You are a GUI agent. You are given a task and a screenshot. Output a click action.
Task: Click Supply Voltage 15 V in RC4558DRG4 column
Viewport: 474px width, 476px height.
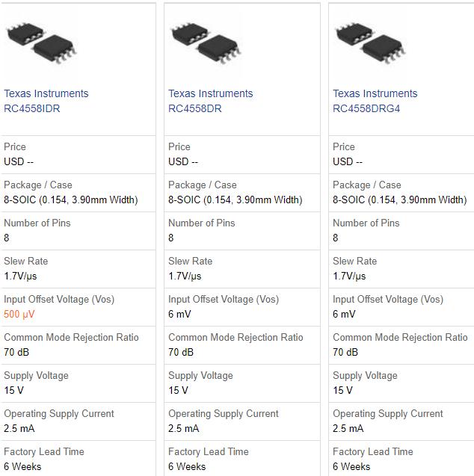[x=342, y=391]
